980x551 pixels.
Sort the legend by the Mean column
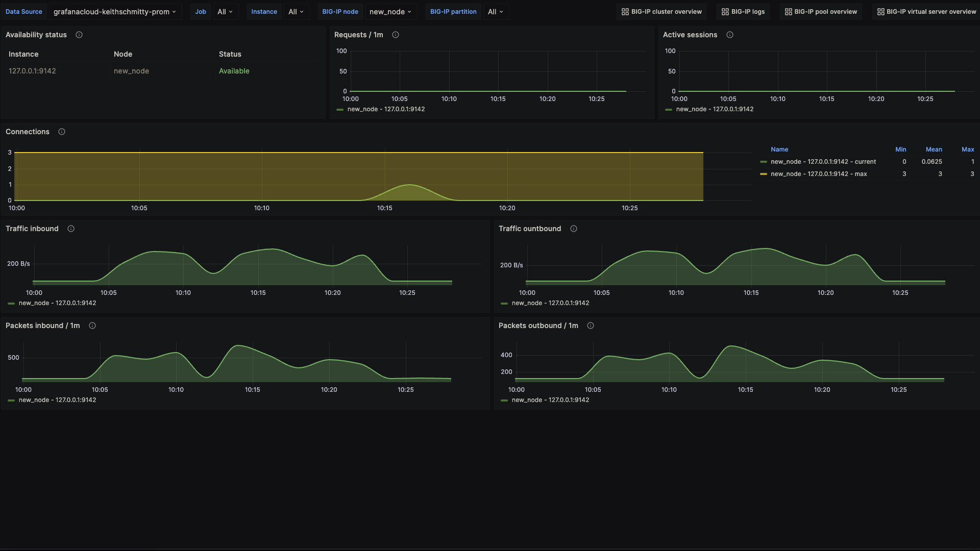934,149
